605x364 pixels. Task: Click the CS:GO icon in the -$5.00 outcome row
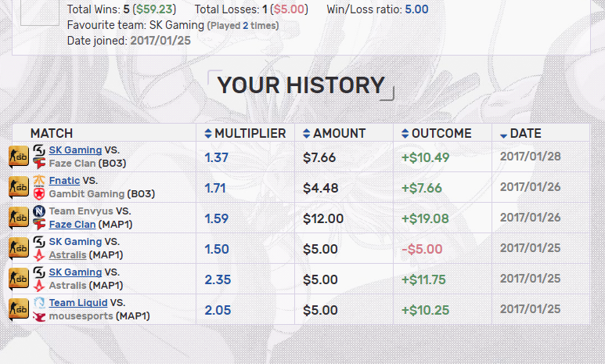point(19,248)
